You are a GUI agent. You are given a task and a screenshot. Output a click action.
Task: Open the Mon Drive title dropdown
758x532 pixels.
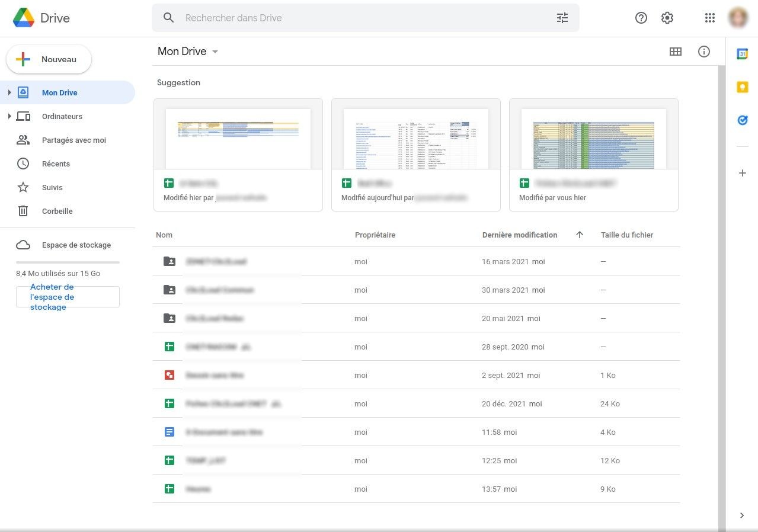click(x=215, y=52)
